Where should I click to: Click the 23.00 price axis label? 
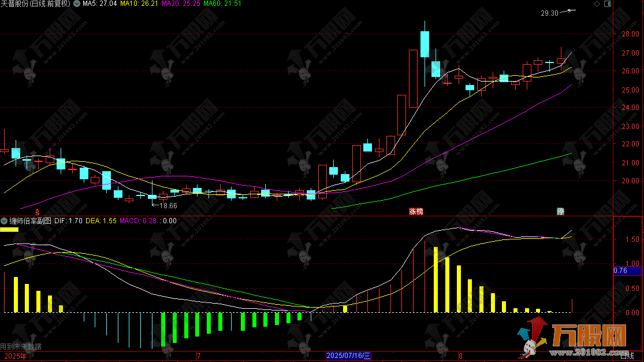(x=631, y=127)
